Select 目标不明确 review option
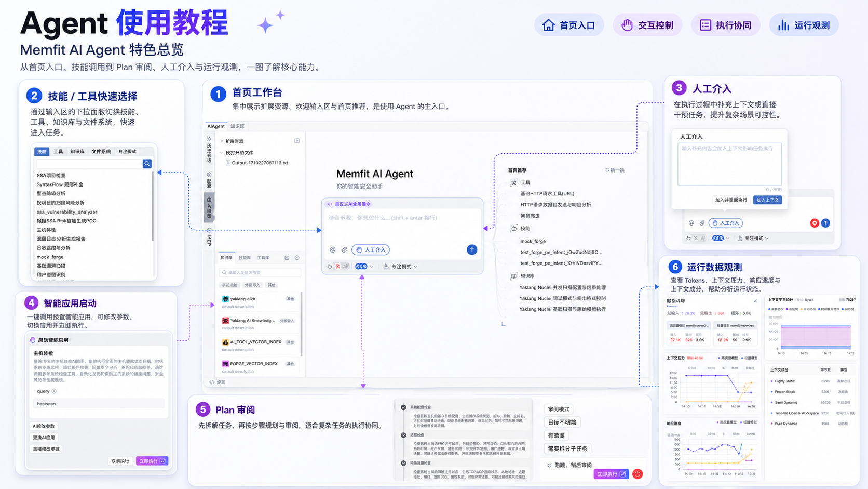This screenshot has width=868, height=489. pyautogui.click(x=562, y=422)
